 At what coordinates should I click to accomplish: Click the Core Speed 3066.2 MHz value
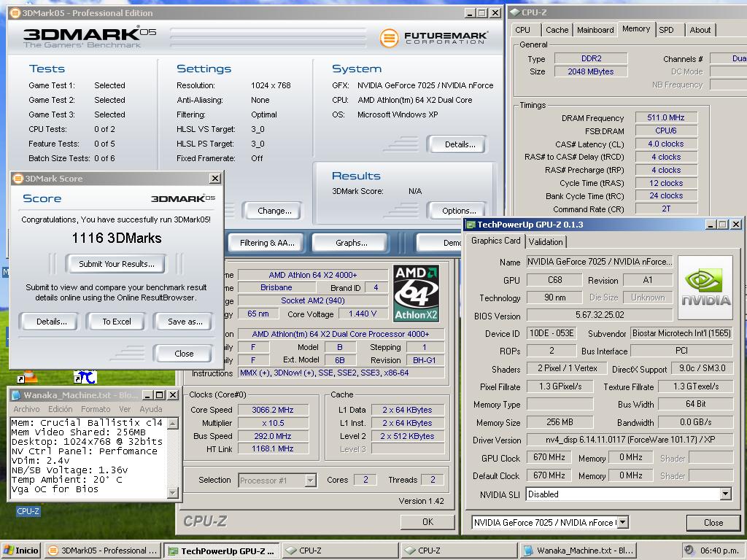(273, 410)
